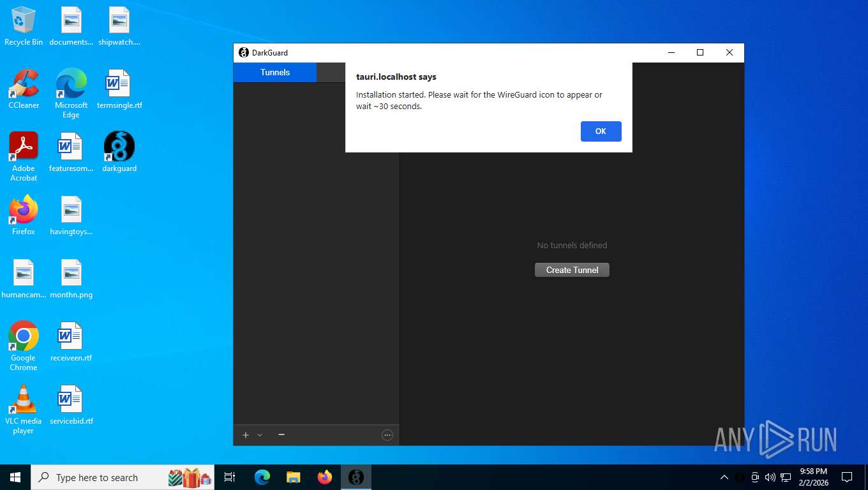Launch Edge from the taskbar
This screenshot has width=868, height=490.
click(x=262, y=477)
